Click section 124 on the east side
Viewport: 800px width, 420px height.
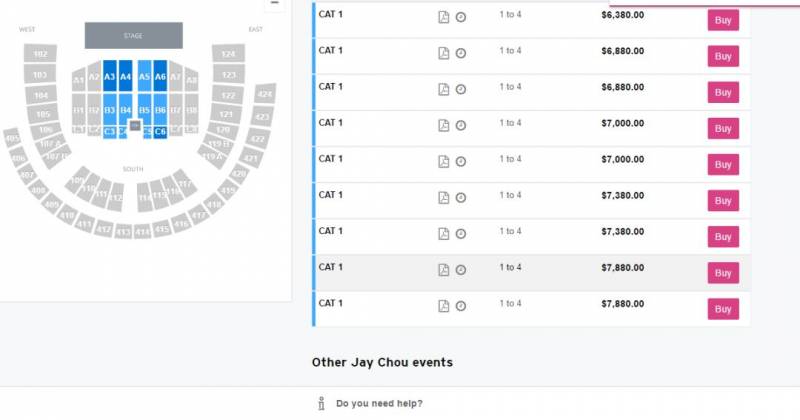tap(229, 53)
